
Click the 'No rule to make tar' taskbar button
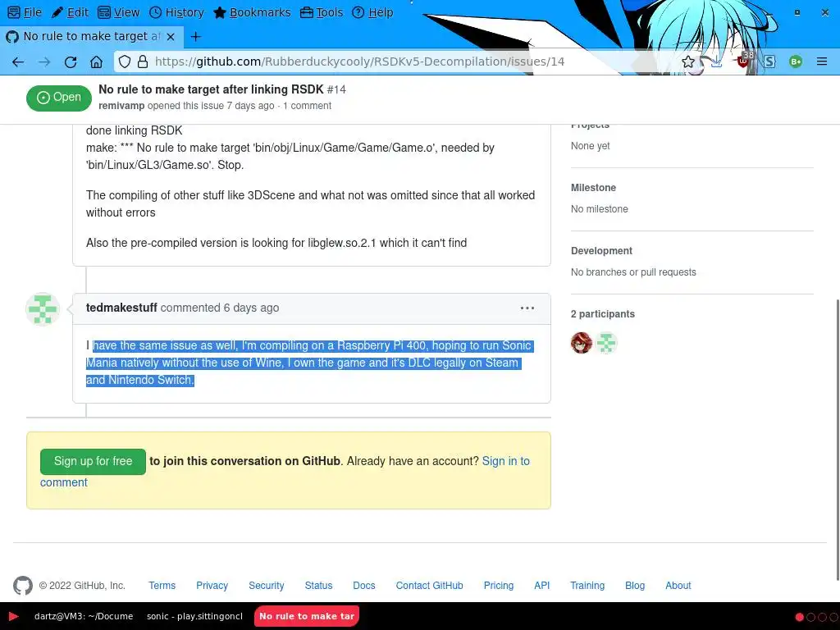point(307,617)
